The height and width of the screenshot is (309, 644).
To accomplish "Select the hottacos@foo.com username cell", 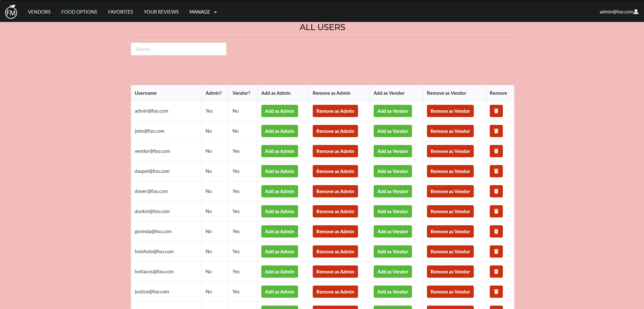I will (x=166, y=272).
